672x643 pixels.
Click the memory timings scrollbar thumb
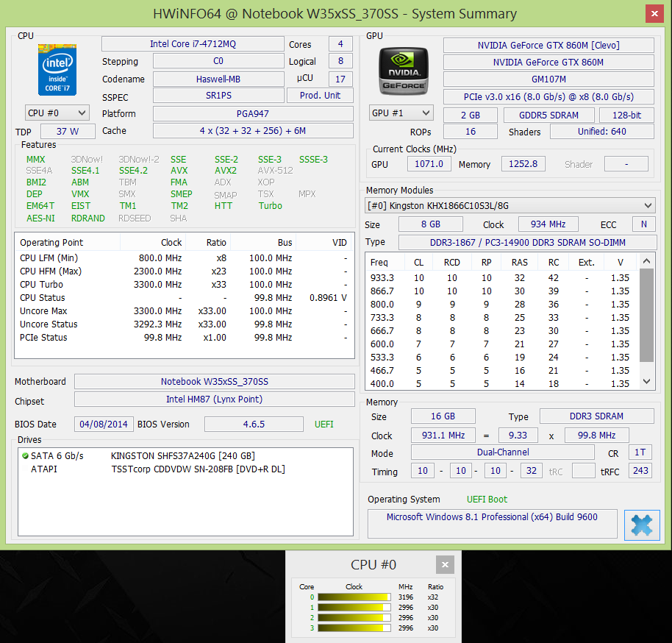click(647, 316)
